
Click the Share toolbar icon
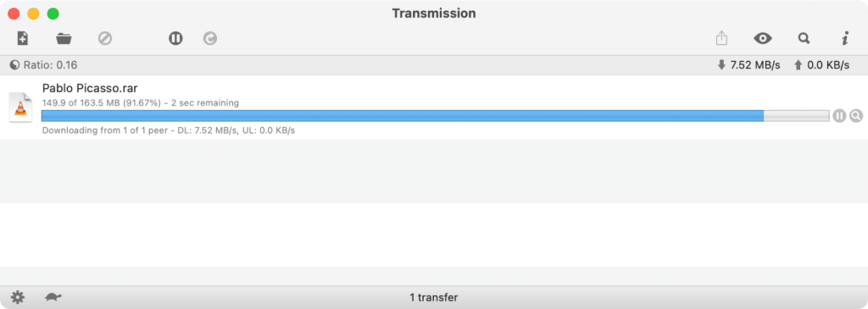[721, 38]
